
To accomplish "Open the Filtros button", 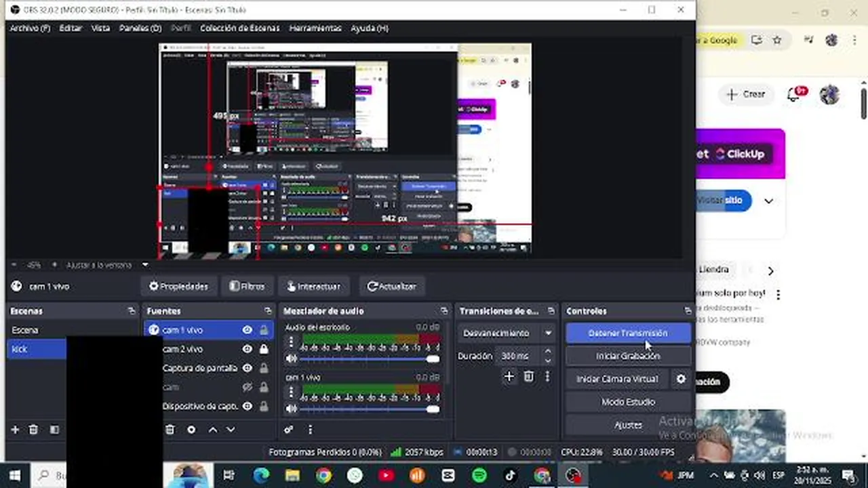I will tap(247, 286).
